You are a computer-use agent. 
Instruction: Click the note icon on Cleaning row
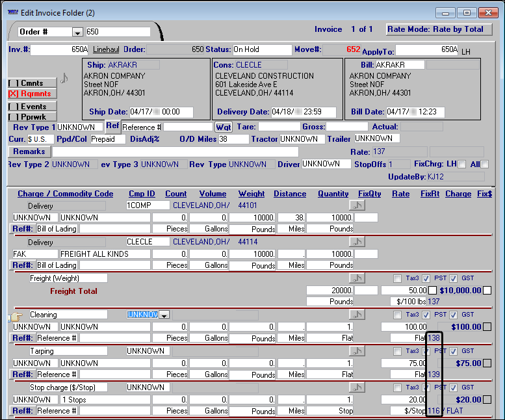[356, 315]
